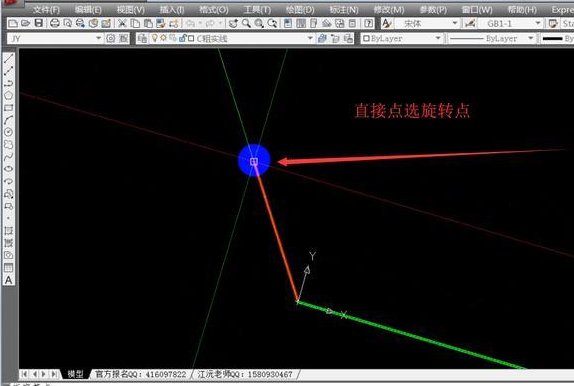The height and width of the screenshot is (386, 574).
Task: Toggle the layer lock padlock icon
Action: (182, 38)
